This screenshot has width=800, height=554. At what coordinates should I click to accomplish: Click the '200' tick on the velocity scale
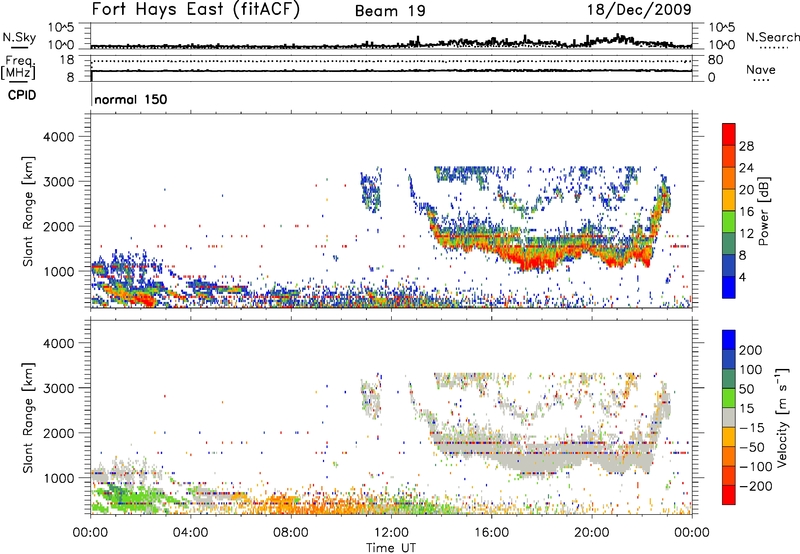751,350
